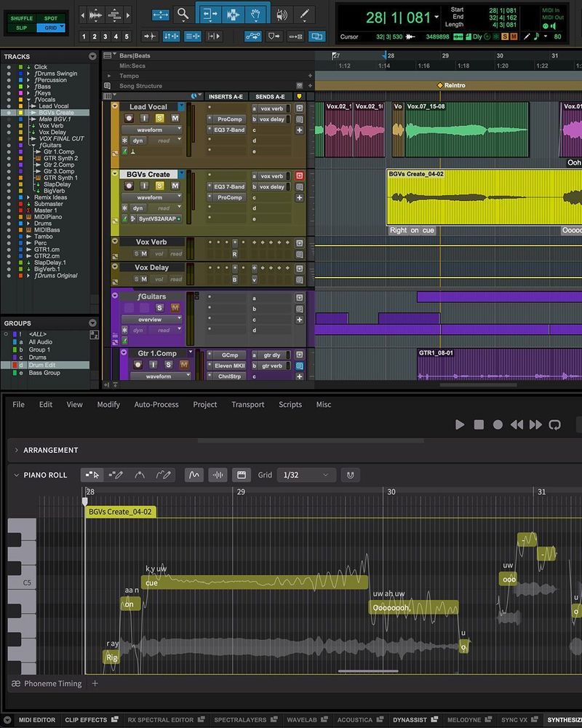Switch to the MIDI EDITOR tab
Viewport: 582px width, 728px height.
tap(36, 720)
